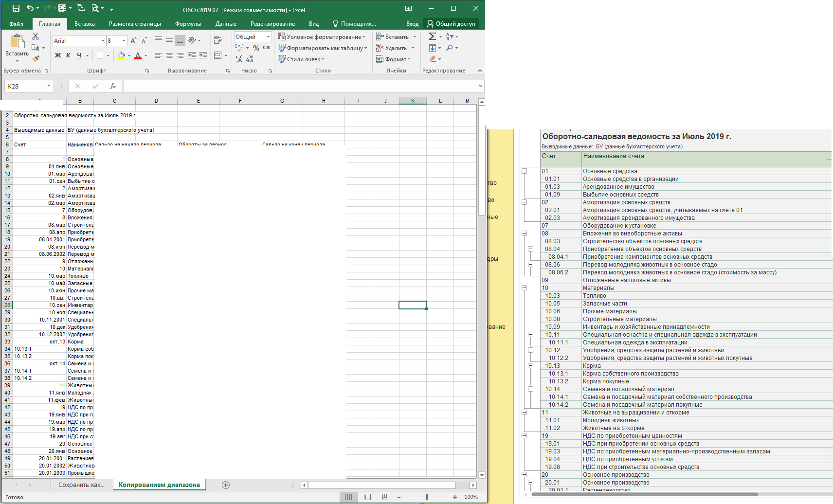Decrease decimal places in Число group
833x504 pixels.
250,59
